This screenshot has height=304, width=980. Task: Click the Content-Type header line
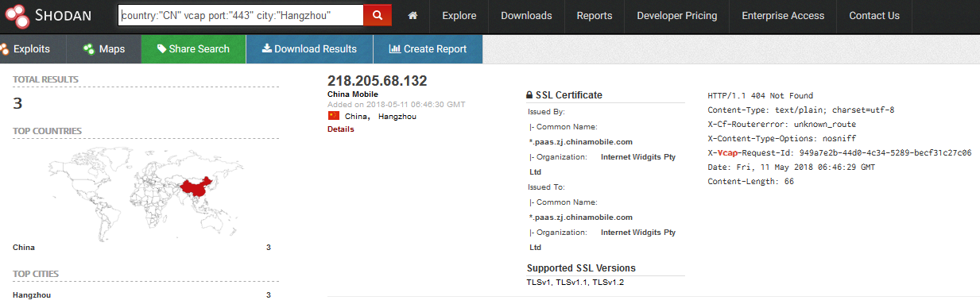coord(801,110)
